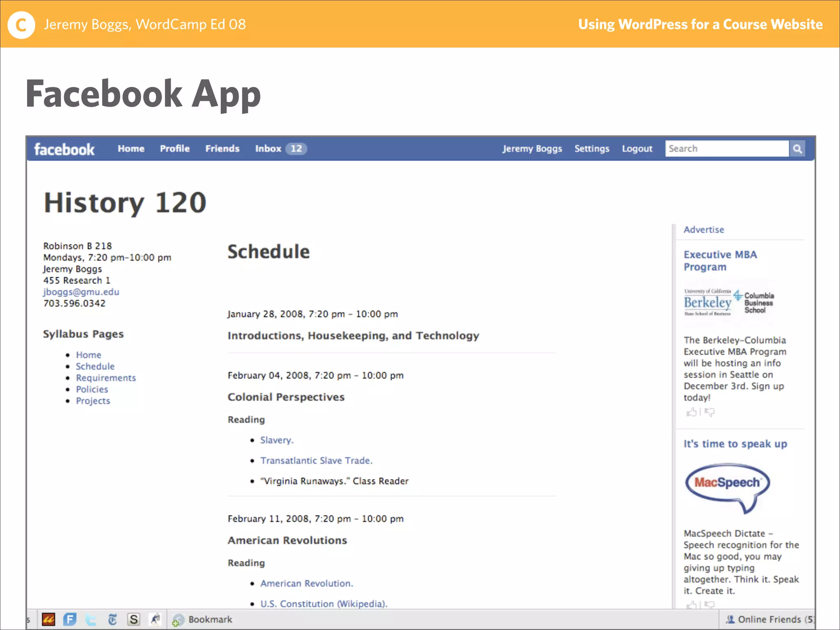Click the Advertise link
This screenshot has height=630, width=840.
704,230
